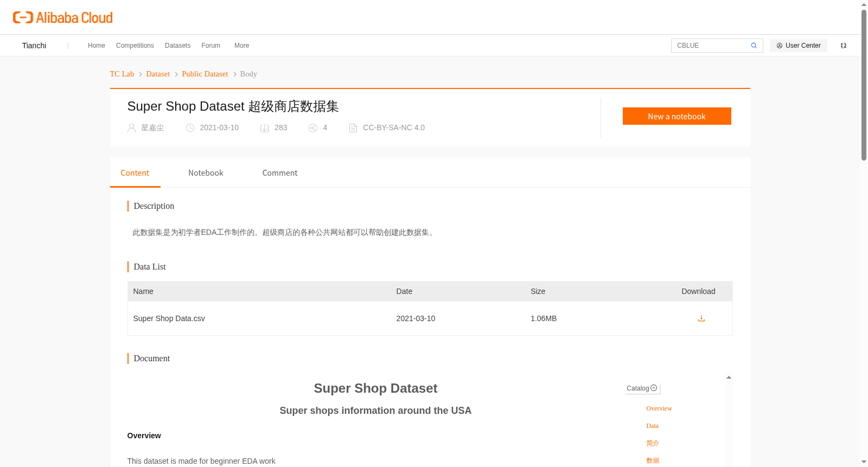Click the Body breadcrumb text
Viewport: 868px width, 467px height.
[x=248, y=74]
